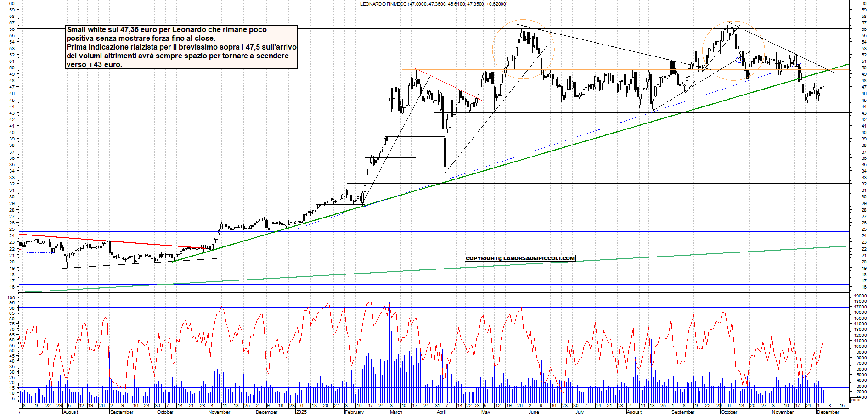Screen dimensions: 868x414
Task: Select the 2025 year label on the time axis
Action: (x=301, y=412)
